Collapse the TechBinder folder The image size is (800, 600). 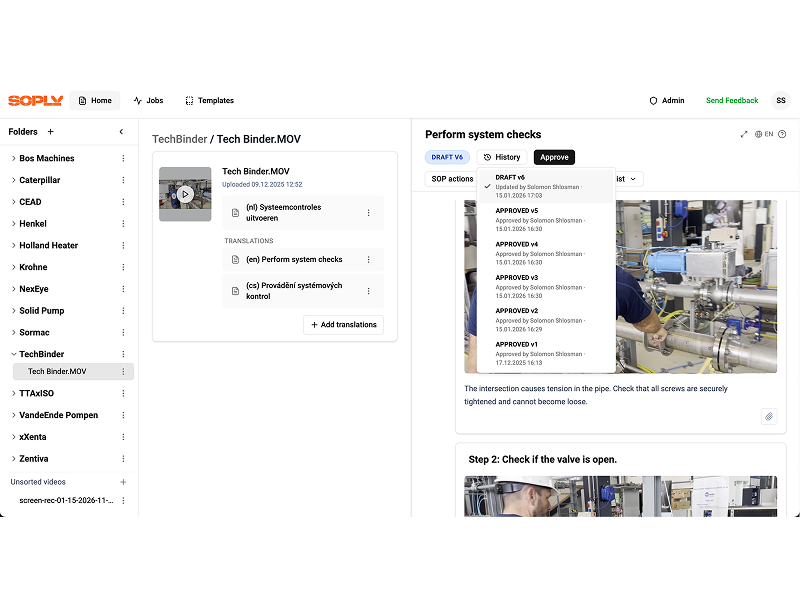[13, 354]
